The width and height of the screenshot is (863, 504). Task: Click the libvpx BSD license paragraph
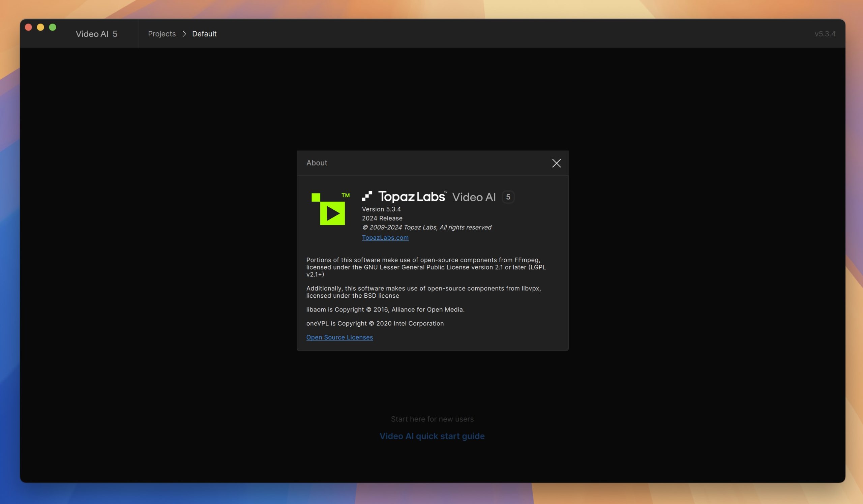(424, 292)
